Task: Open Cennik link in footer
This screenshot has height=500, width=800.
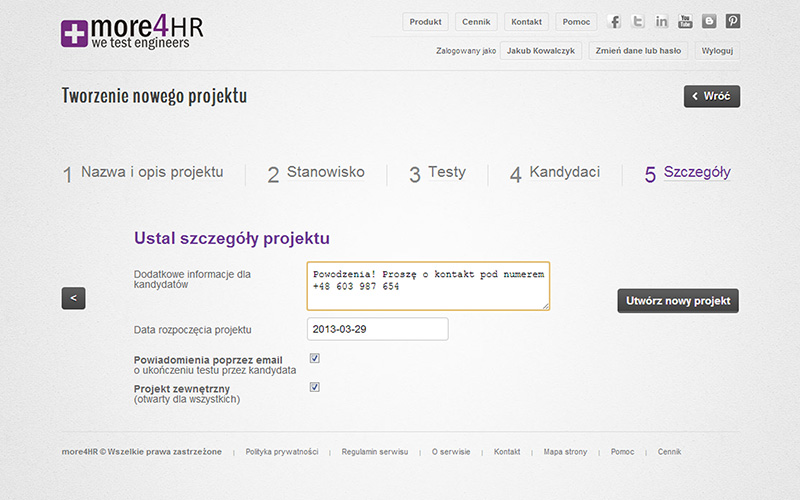Action: coord(669,452)
